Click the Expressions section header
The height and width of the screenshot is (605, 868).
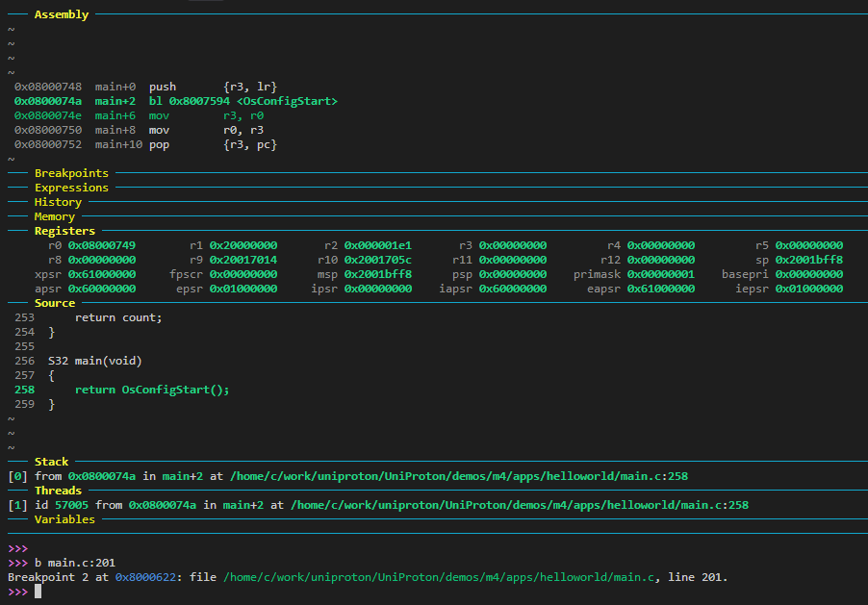click(x=71, y=188)
